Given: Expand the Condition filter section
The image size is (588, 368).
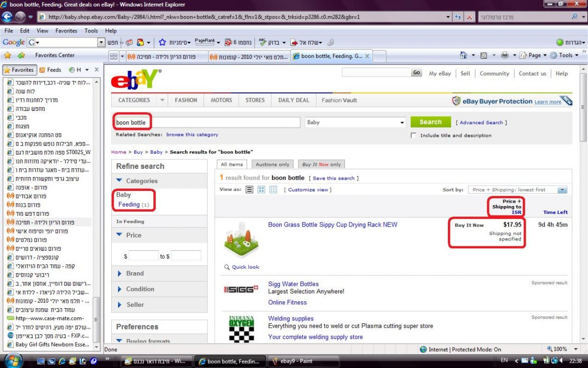Looking at the screenshot, I should coord(140,289).
